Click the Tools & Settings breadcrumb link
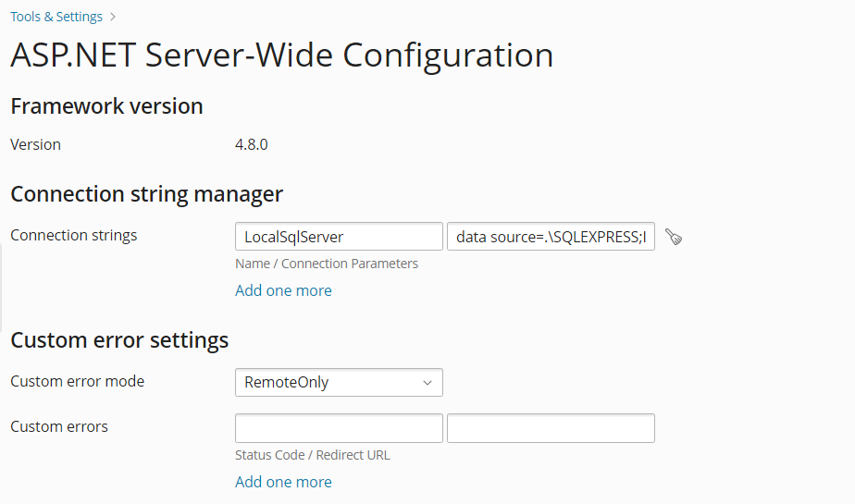 [x=56, y=17]
